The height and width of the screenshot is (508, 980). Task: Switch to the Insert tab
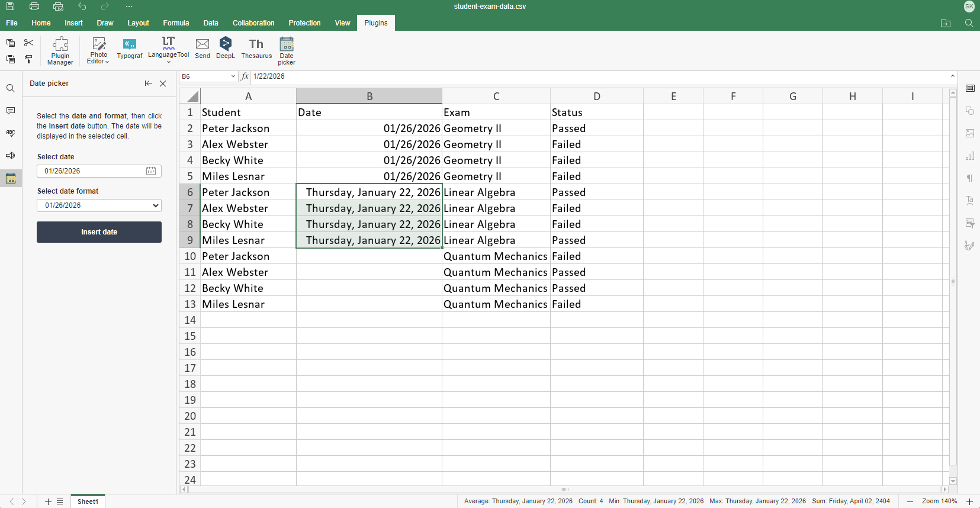73,23
